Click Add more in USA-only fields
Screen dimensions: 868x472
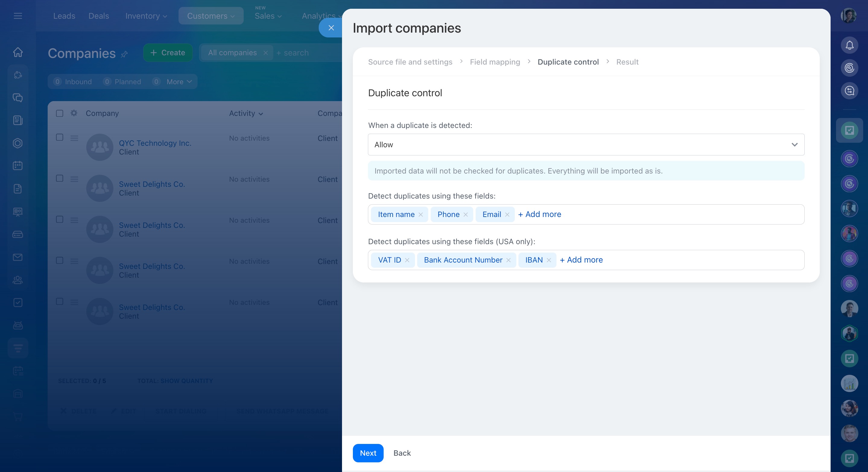(x=581, y=260)
